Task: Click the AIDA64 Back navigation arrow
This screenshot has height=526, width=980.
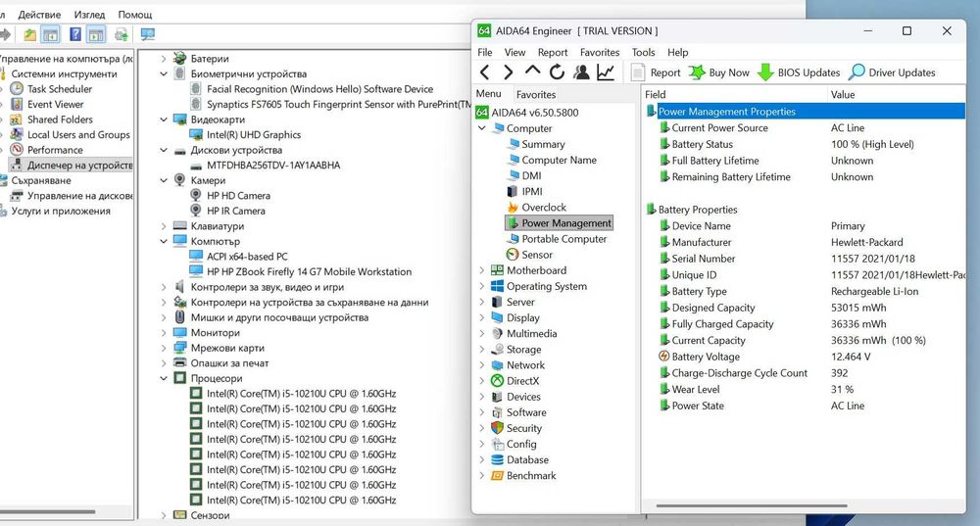Action: point(484,72)
